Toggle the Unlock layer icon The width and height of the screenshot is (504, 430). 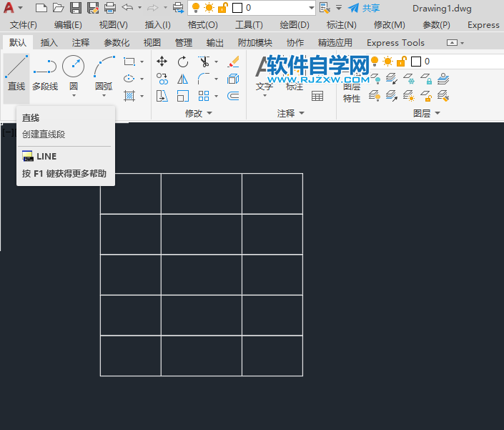coord(426,96)
